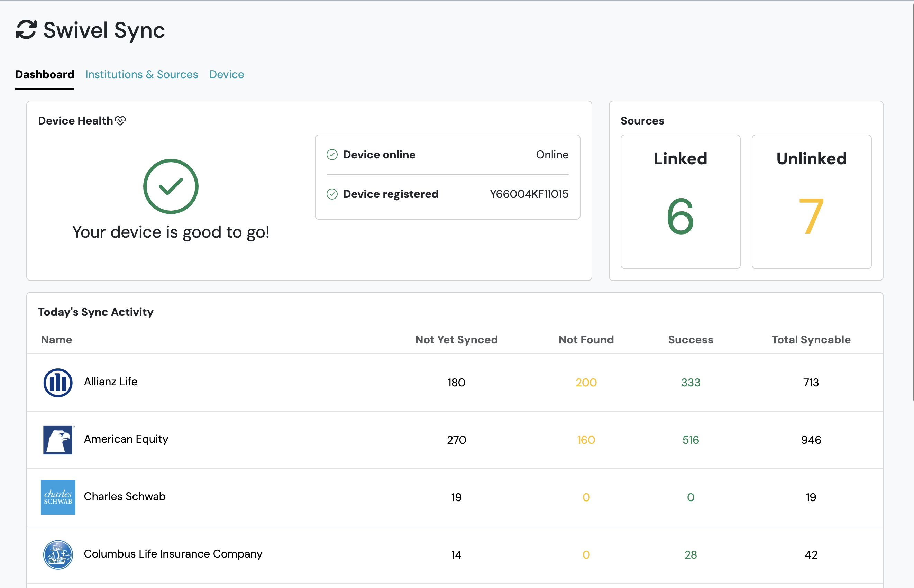
Task: Click the Device registered check icon
Action: point(332,194)
